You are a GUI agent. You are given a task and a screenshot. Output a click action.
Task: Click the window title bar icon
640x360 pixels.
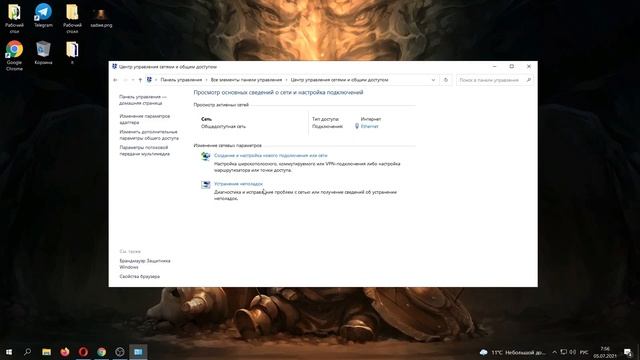[x=114, y=67]
